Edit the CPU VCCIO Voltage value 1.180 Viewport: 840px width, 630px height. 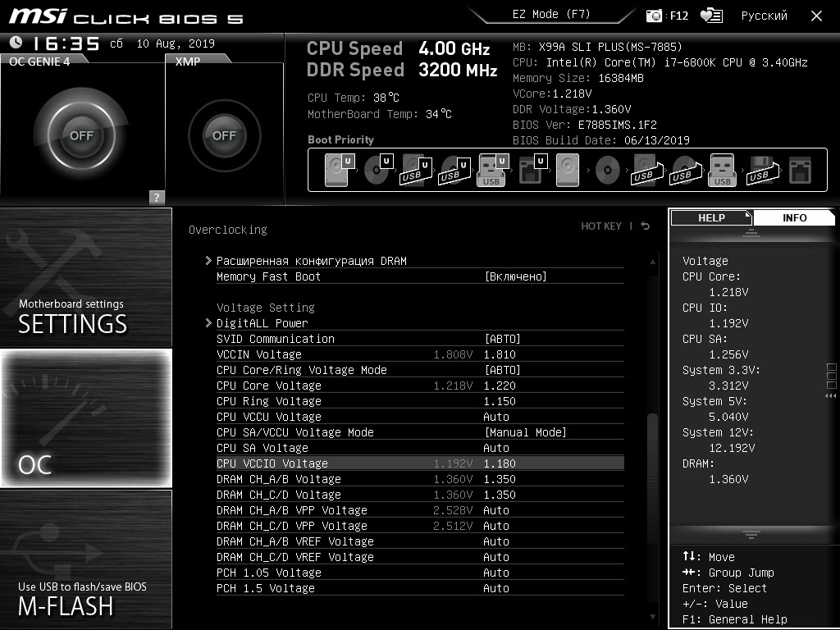(500, 463)
